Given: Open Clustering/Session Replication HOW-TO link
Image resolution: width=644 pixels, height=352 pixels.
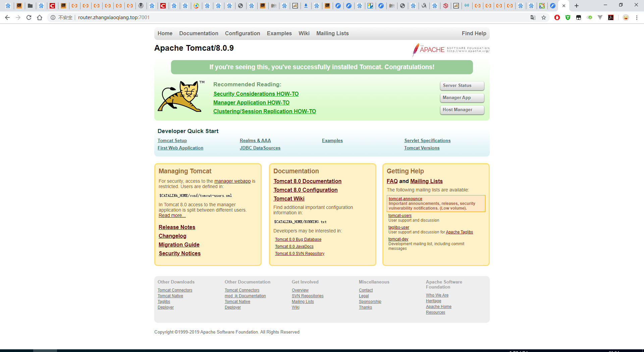Looking at the screenshot, I should (x=265, y=112).
